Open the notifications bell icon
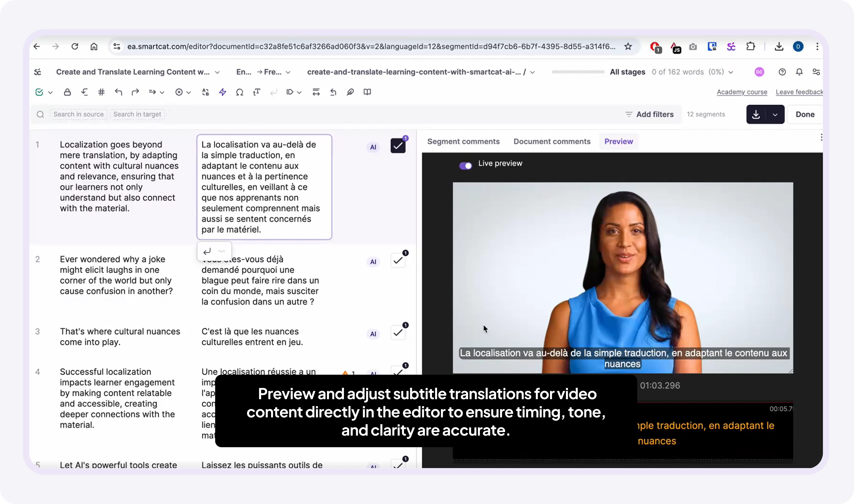The width and height of the screenshot is (854, 504). pos(799,72)
